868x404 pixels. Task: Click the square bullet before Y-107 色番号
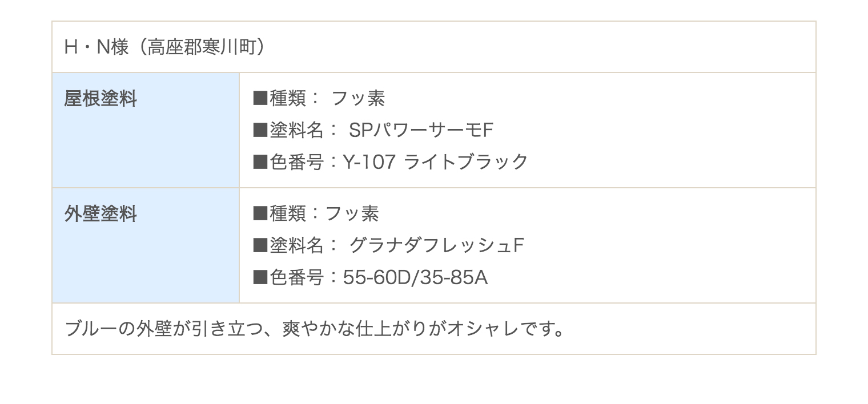[260, 163]
